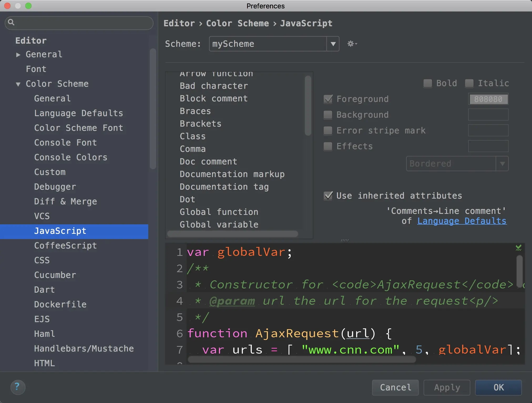Expand the General tree node
The width and height of the screenshot is (532, 403).
[18, 55]
